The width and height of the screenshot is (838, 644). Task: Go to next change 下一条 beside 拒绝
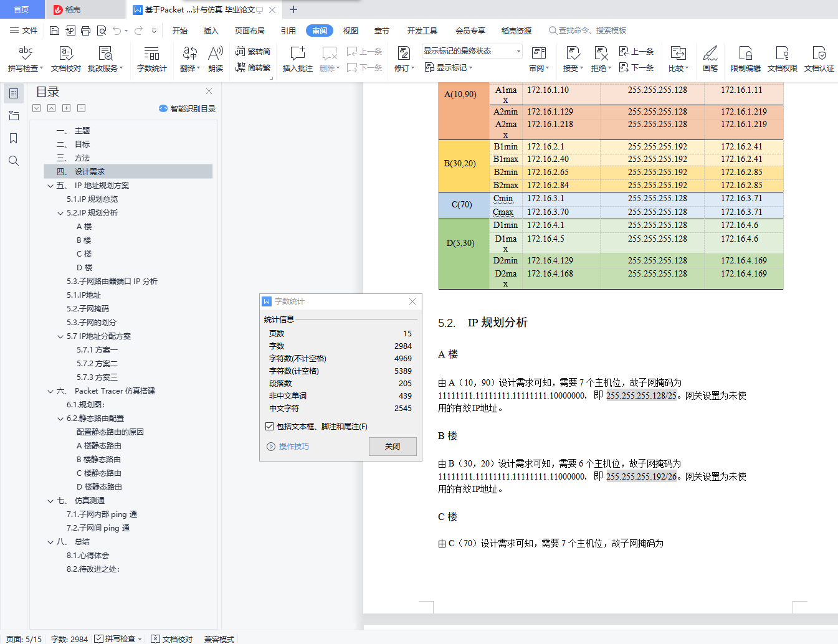point(636,67)
